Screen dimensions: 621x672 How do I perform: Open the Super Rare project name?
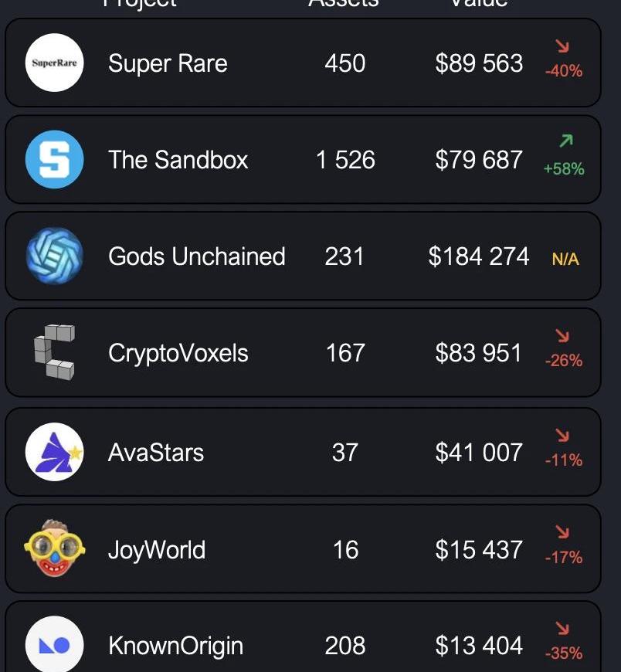(168, 64)
